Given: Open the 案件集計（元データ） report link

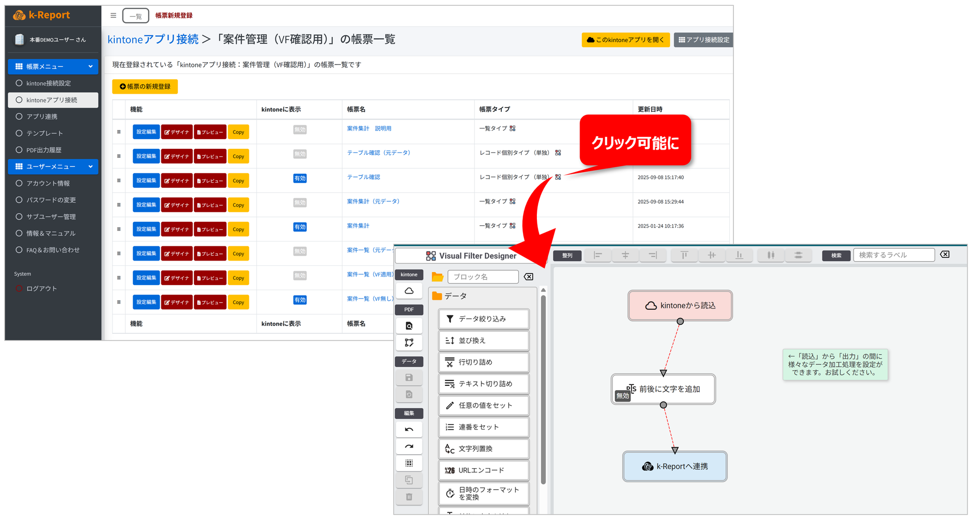Looking at the screenshot, I should pos(373,201).
